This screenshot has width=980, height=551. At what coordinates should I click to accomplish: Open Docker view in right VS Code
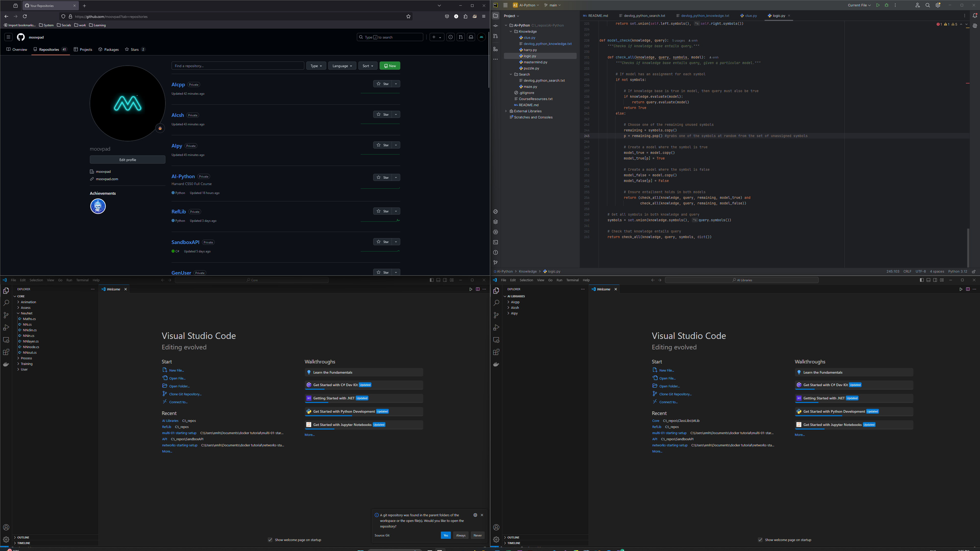pyautogui.click(x=496, y=364)
